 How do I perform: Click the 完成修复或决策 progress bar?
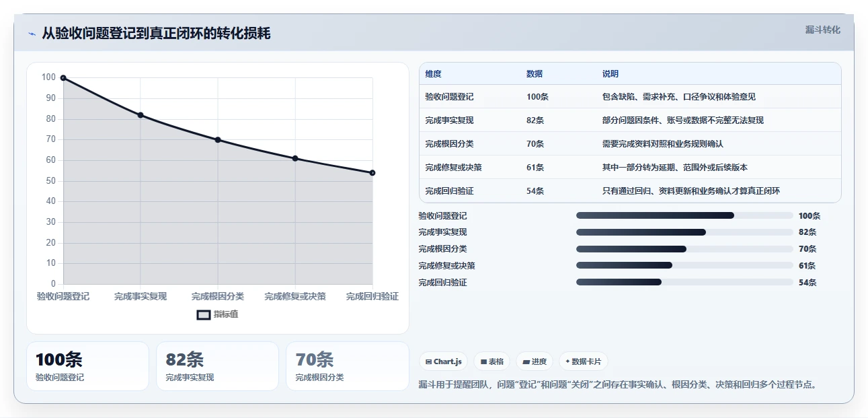[684, 266]
